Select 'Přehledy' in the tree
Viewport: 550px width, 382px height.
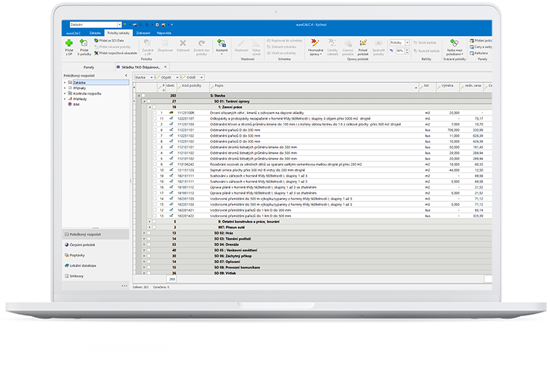pos(77,99)
